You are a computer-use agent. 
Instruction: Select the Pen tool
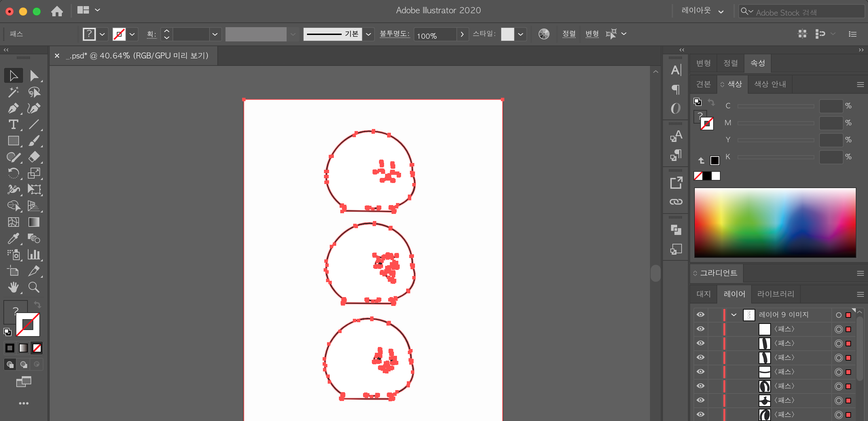point(14,108)
